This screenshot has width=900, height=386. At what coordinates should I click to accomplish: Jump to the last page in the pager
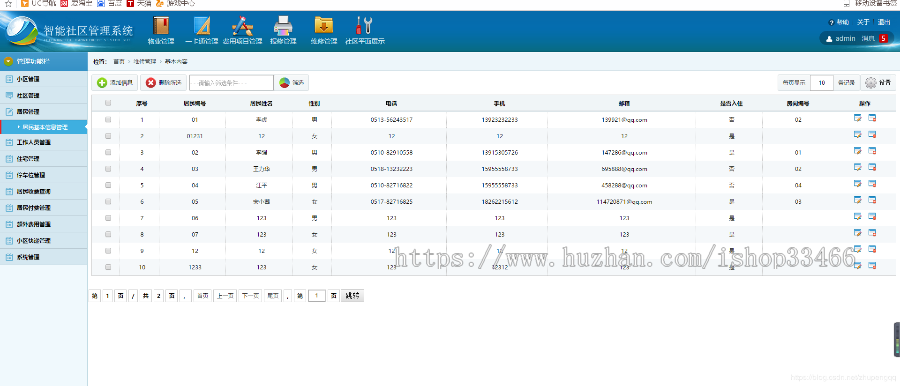coord(273,296)
